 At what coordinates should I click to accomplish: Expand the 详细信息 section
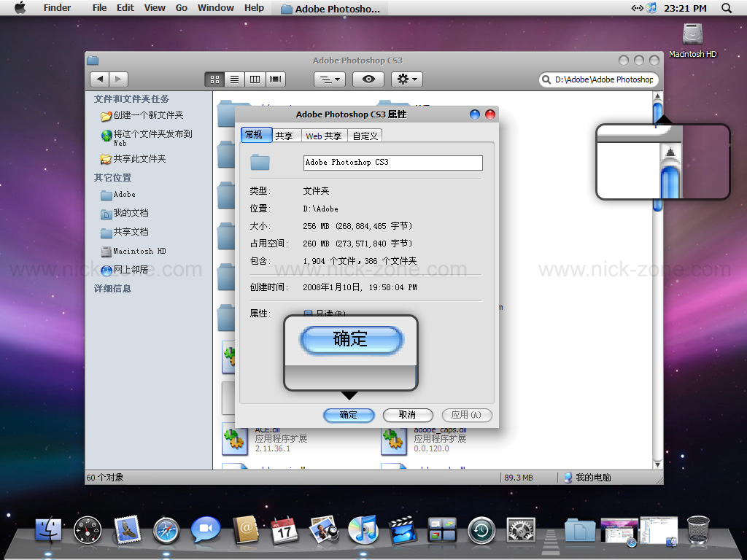(x=112, y=289)
